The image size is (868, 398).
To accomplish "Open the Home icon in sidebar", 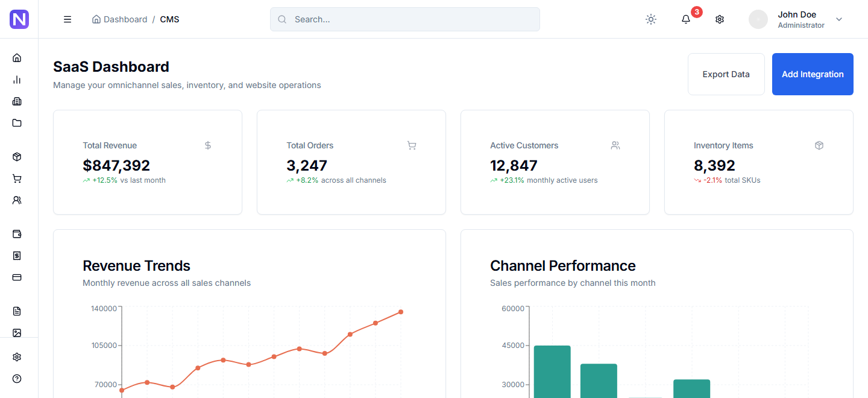I will point(17,58).
